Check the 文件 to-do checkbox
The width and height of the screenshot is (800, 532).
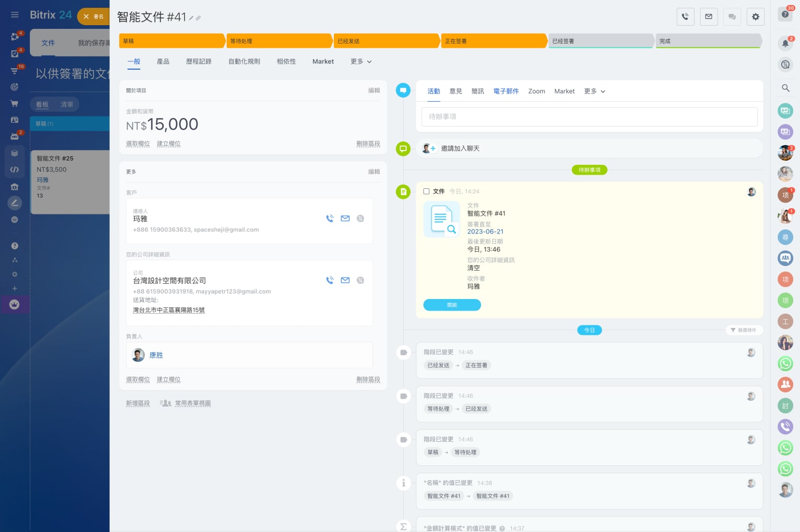pyautogui.click(x=426, y=191)
